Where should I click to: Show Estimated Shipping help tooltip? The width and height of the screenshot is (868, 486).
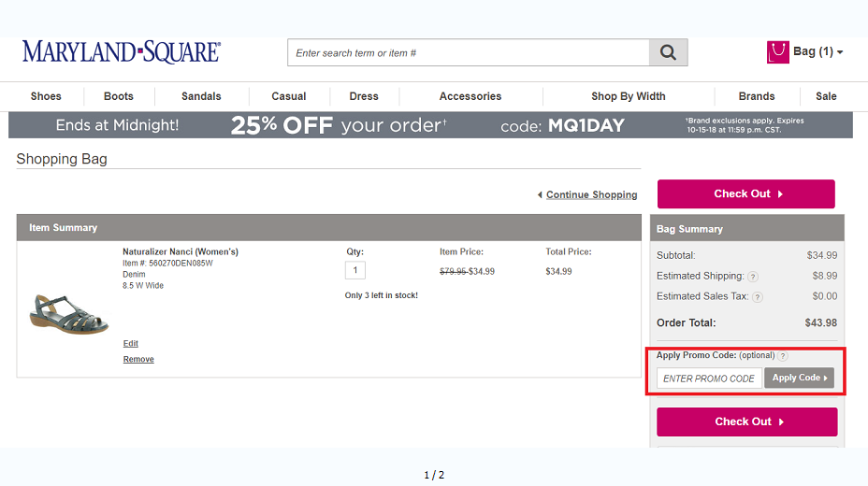point(753,277)
